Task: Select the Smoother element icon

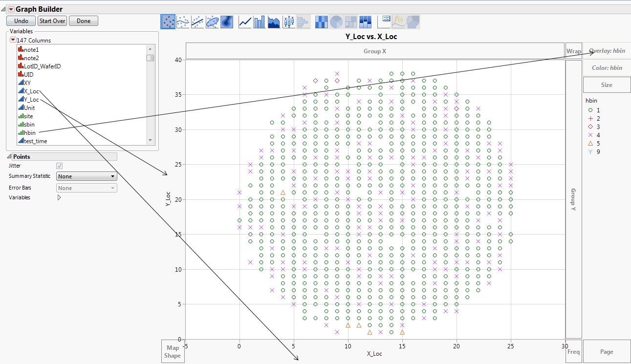Action: point(182,21)
